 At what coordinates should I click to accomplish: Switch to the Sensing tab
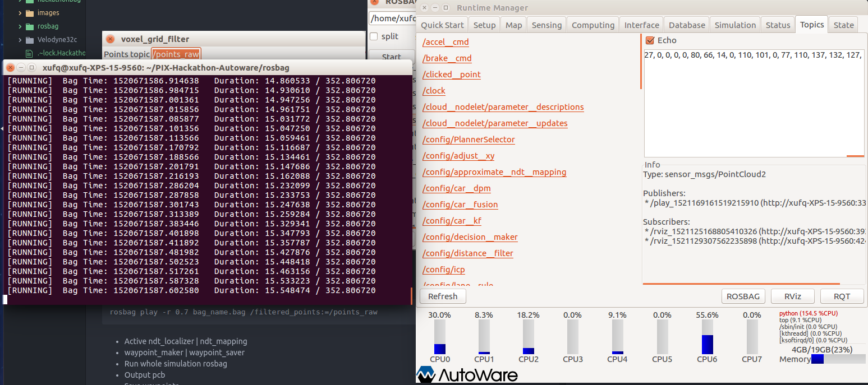[546, 25]
